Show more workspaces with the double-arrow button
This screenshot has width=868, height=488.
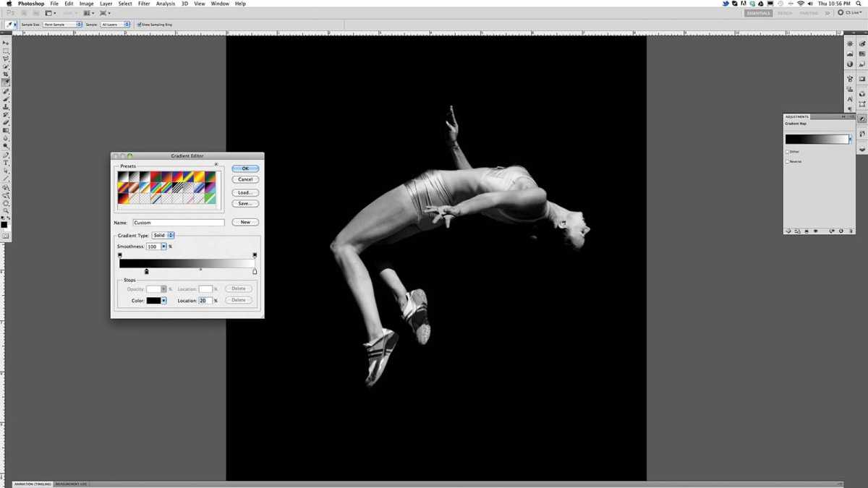point(827,13)
